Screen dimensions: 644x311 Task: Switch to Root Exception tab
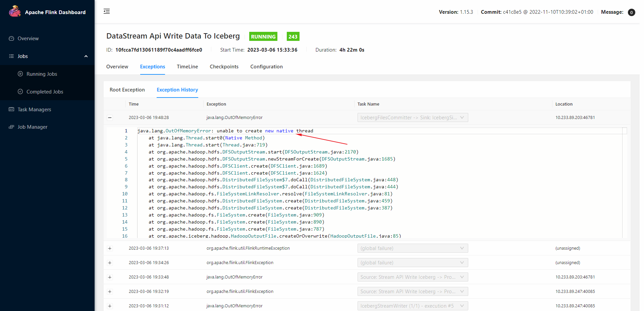pyautogui.click(x=127, y=90)
